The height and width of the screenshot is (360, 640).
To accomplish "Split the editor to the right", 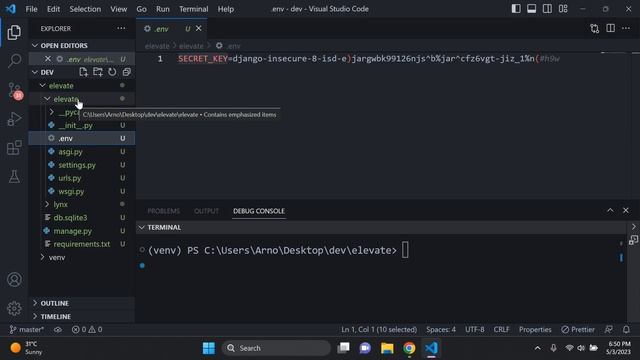I will point(610,29).
